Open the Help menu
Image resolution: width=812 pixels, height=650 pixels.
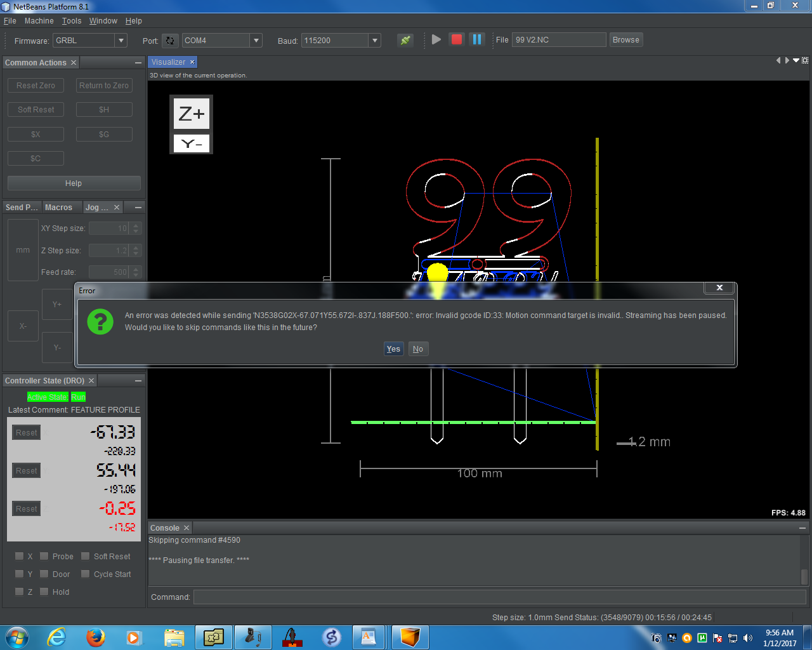134,21
